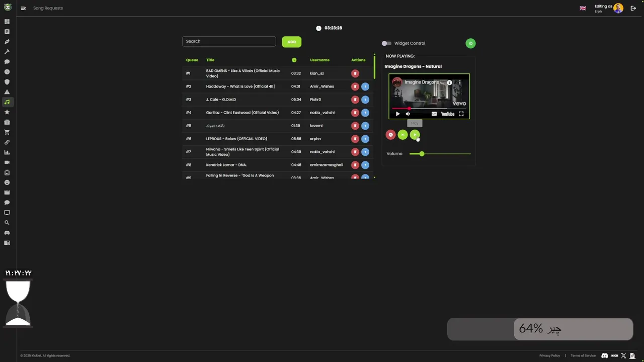Move Gorillaz - Clint Eastwood up in queue
The height and width of the screenshot is (362, 644).
(x=365, y=113)
